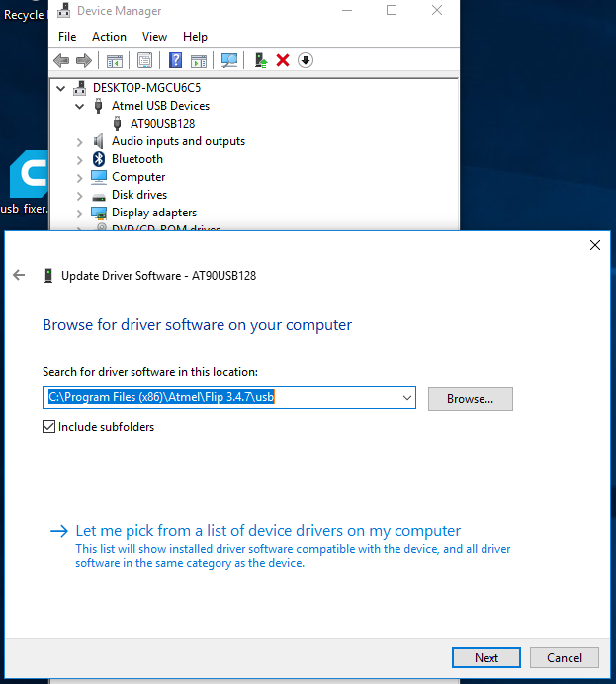Click the Browse... button
The image size is (616, 684).
471,399
